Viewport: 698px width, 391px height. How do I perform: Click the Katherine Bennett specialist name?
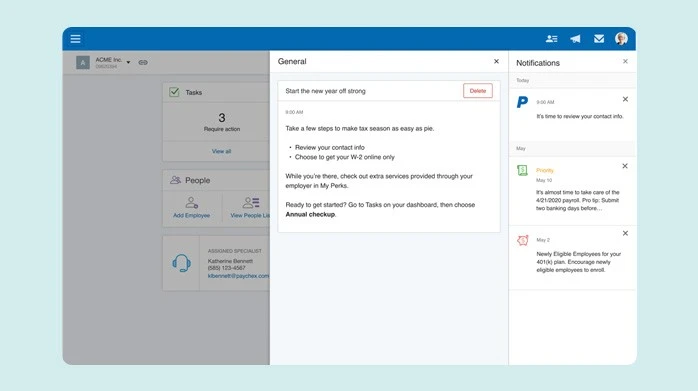pyautogui.click(x=230, y=261)
